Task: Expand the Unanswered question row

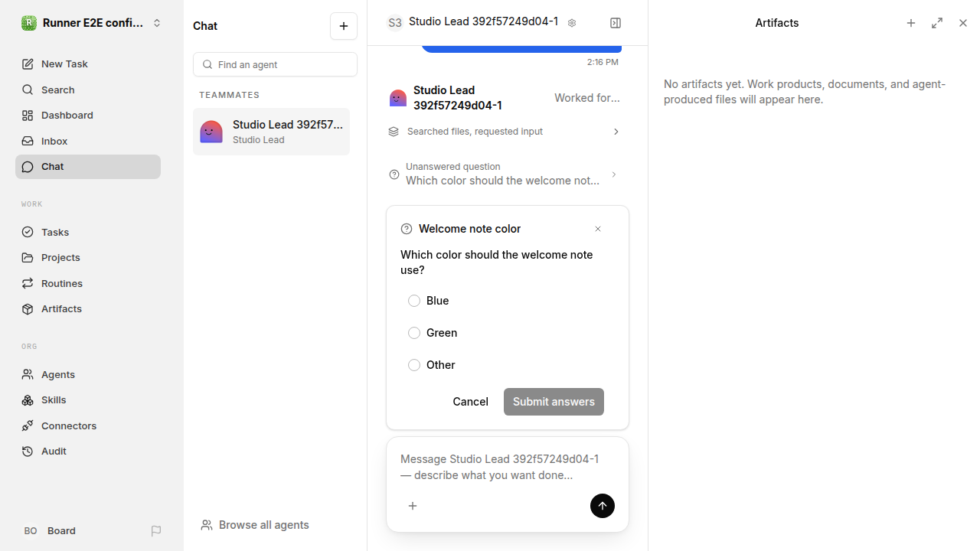Action: click(x=505, y=174)
